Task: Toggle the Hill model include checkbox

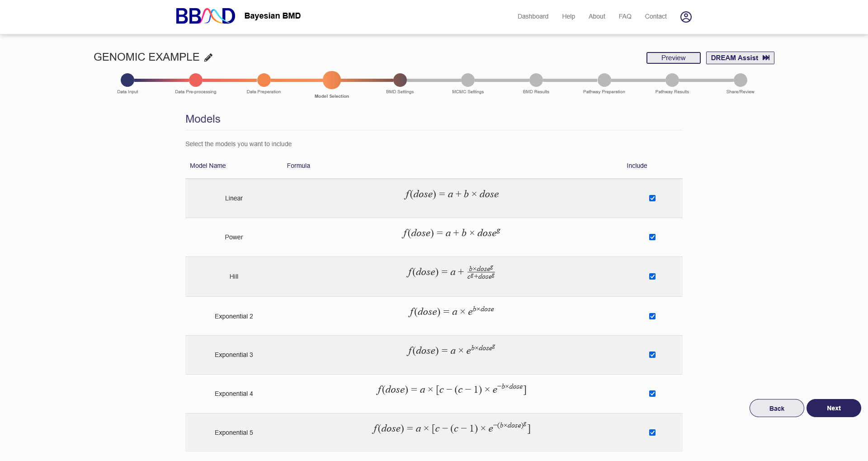Action: pyautogui.click(x=652, y=276)
